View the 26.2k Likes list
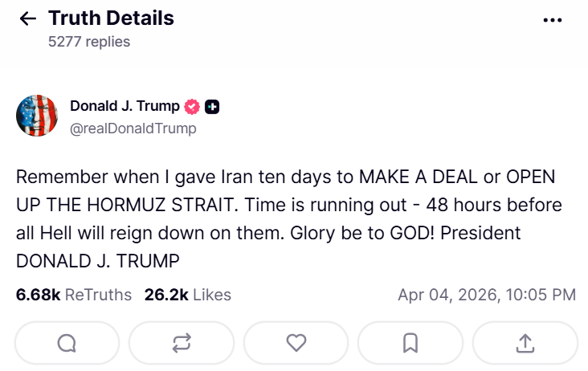 [x=187, y=295]
